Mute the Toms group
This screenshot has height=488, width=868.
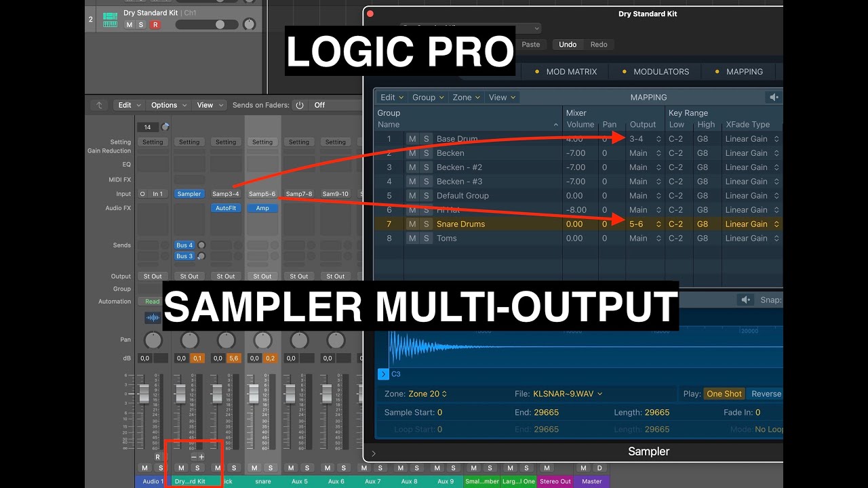[x=412, y=239]
